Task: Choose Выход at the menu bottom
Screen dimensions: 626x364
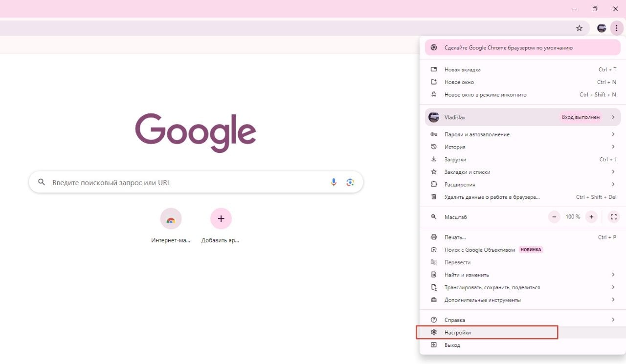Action: coord(523,345)
